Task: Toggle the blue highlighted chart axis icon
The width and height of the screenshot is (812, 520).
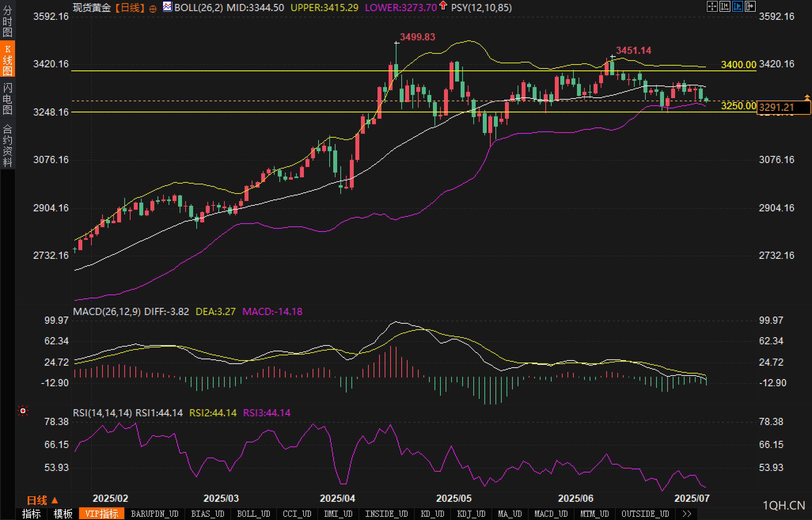Action: pyautogui.click(x=737, y=7)
